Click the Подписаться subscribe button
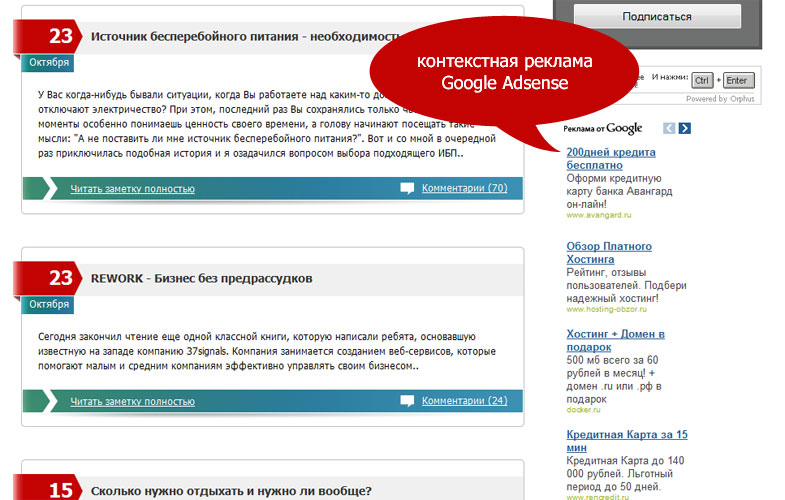Viewport: 785px width, 500px height. [657, 17]
